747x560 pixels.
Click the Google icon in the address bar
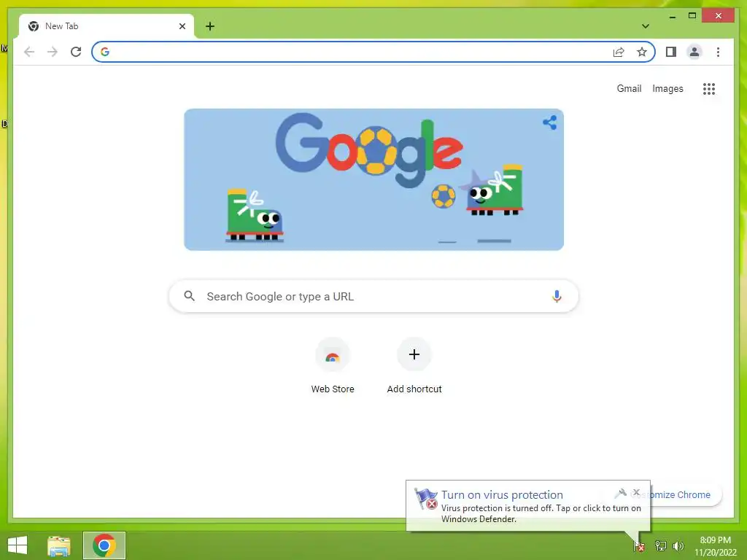pyautogui.click(x=105, y=52)
